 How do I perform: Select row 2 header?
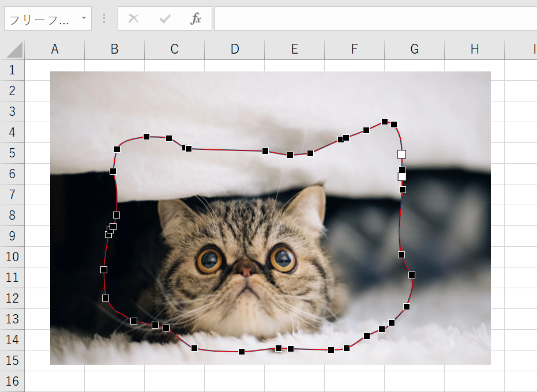(12, 91)
